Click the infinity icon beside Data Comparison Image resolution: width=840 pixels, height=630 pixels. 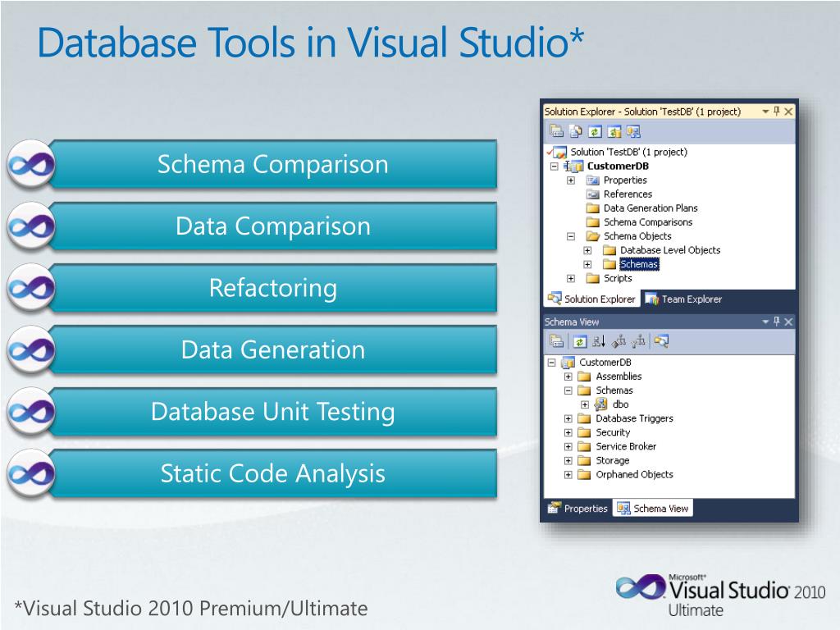[31, 226]
